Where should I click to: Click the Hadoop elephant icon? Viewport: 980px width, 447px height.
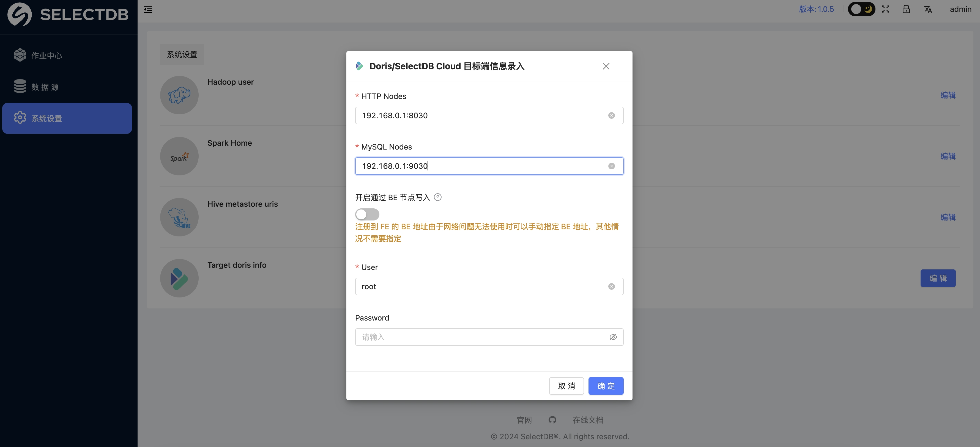tap(179, 95)
